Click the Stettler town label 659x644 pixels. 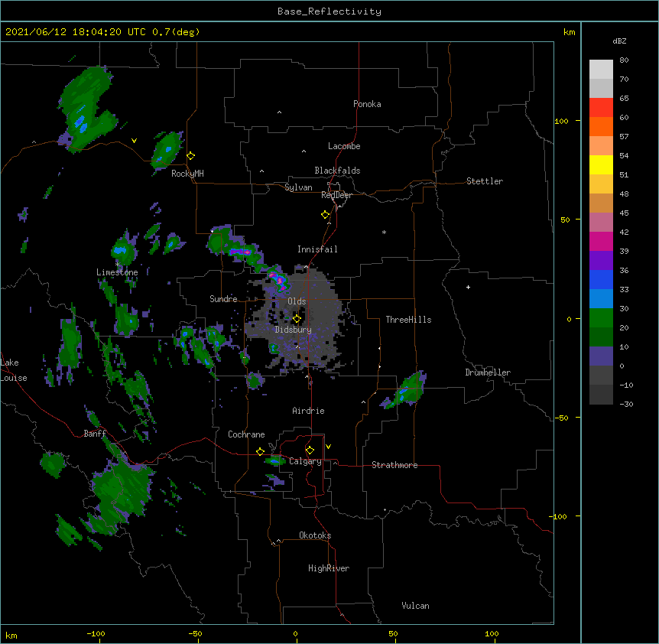pyautogui.click(x=484, y=181)
